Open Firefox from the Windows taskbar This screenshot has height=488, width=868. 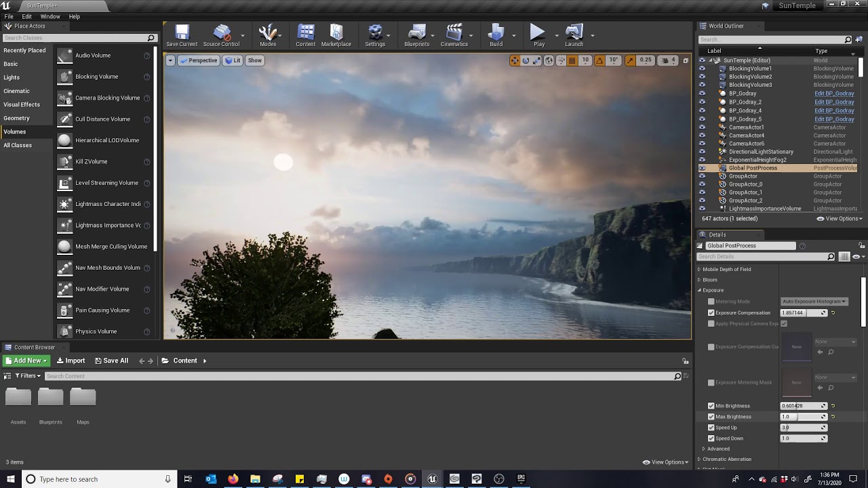233,479
